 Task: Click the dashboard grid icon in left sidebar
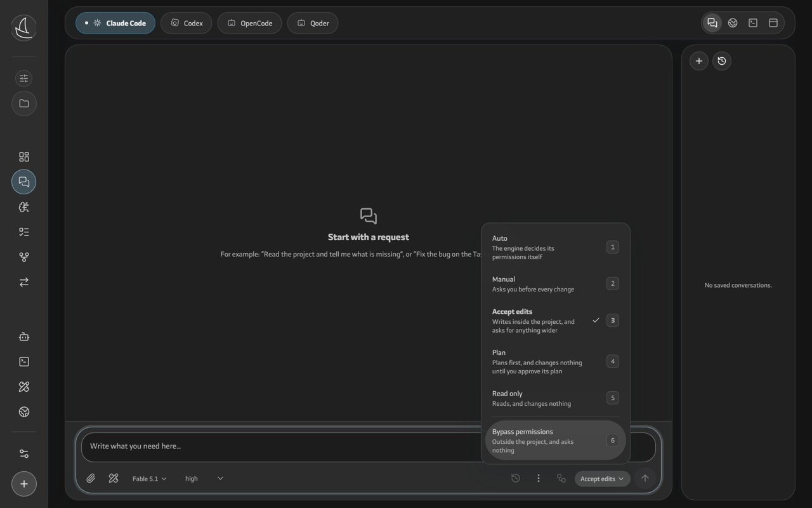click(24, 157)
